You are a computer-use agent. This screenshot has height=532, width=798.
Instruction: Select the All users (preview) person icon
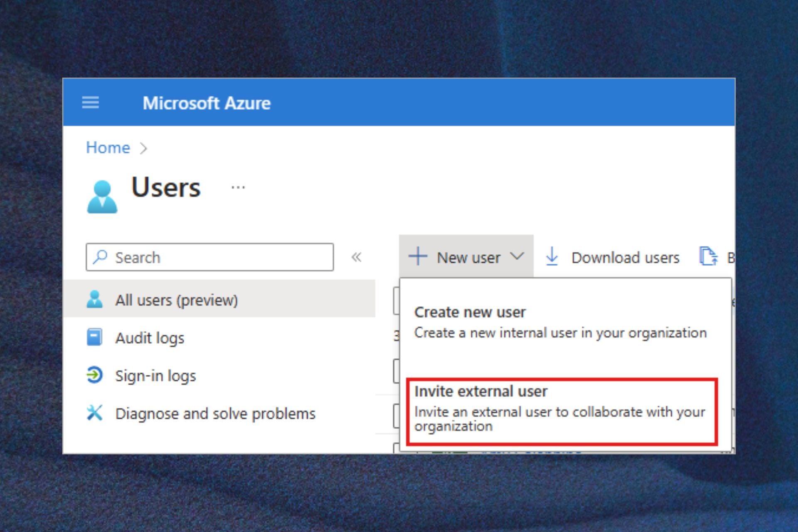[x=95, y=299]
